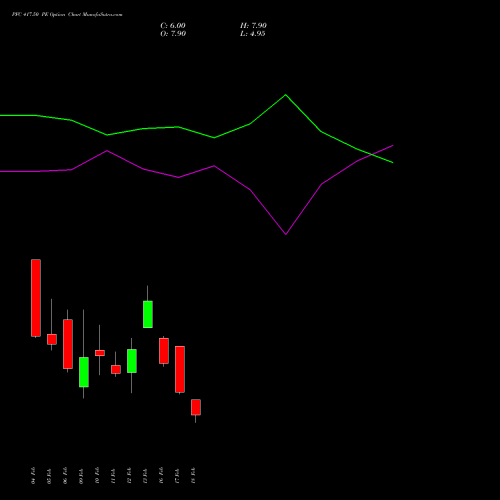Select the red candle for 06 Feb
The height and width of the screenshot is (500, 500).
[x=68, y=344]
